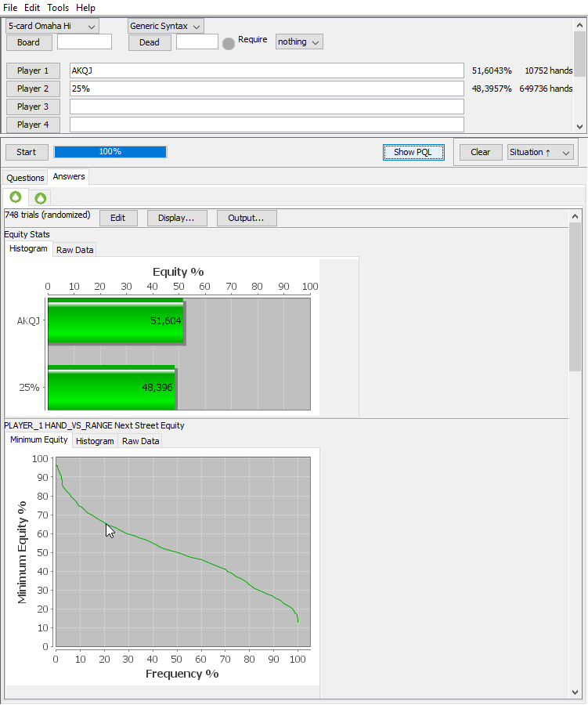The width and height of the screenshot is (588, 705).
Task: Click the Output... button
Action: [x=246, y=218]
